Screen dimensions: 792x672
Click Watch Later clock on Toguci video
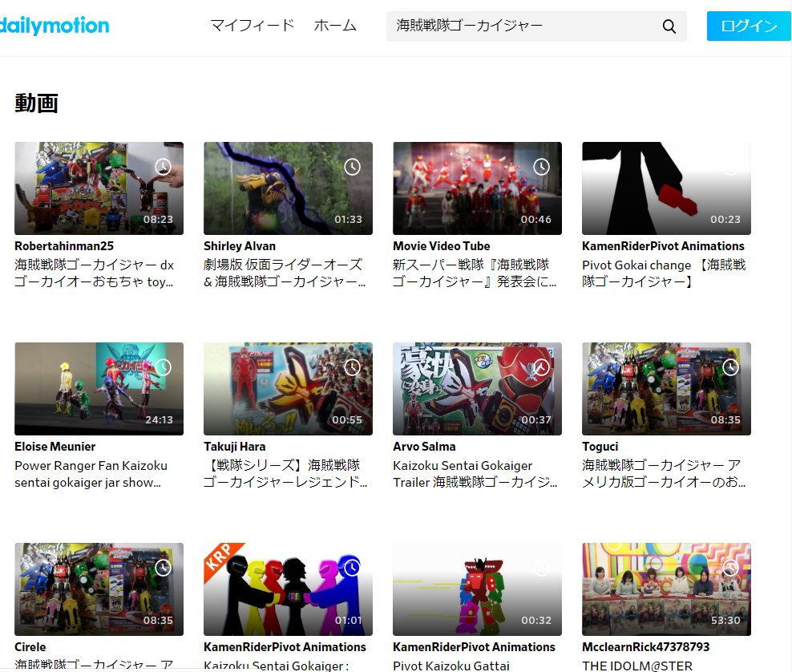pyautogui.click(x=730, y=367)
